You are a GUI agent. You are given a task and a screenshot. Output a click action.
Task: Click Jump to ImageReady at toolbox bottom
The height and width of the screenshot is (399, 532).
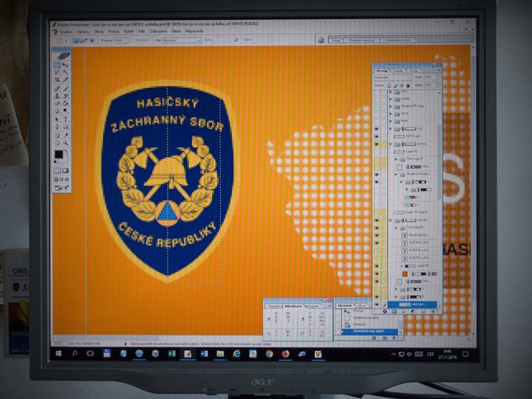(x=62, y=187)
